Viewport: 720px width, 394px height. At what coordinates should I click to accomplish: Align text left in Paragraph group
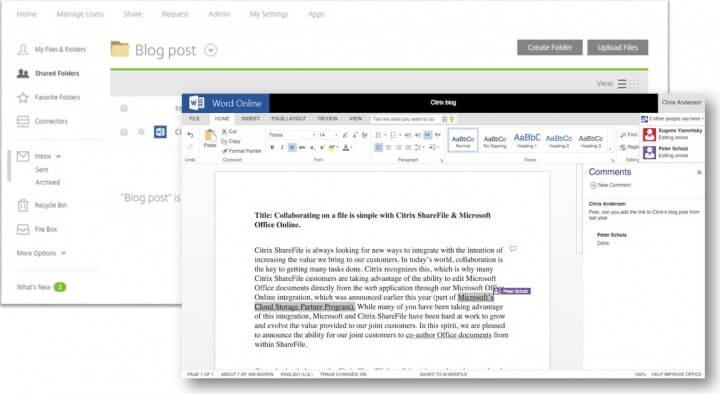[378, 147]
